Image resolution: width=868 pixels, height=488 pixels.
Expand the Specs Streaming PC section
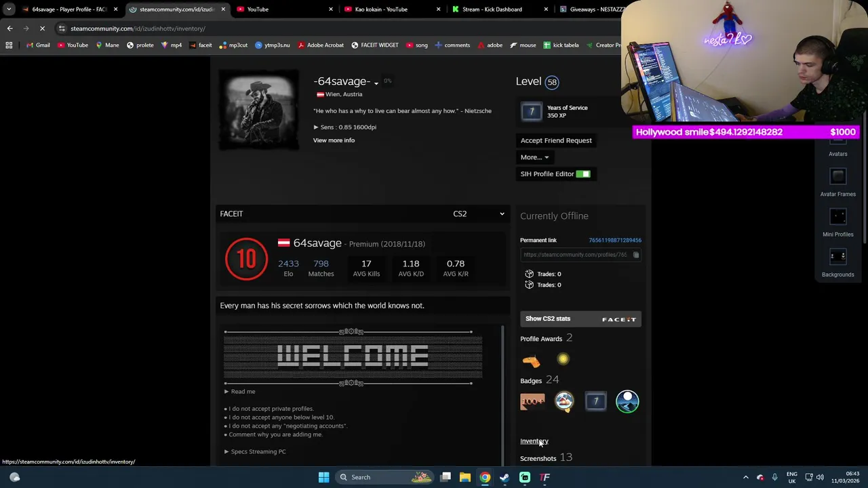pos(255,452)
